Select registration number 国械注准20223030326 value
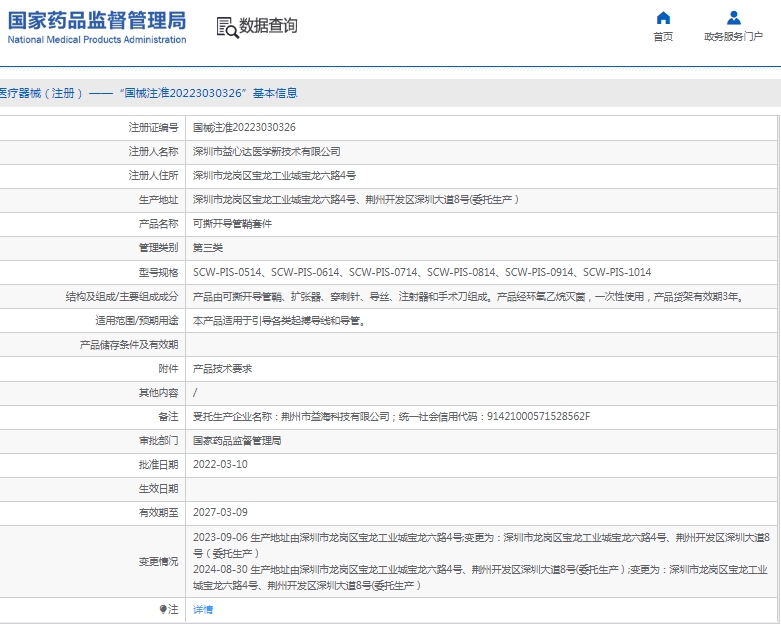781x630 pixels. 244,127
